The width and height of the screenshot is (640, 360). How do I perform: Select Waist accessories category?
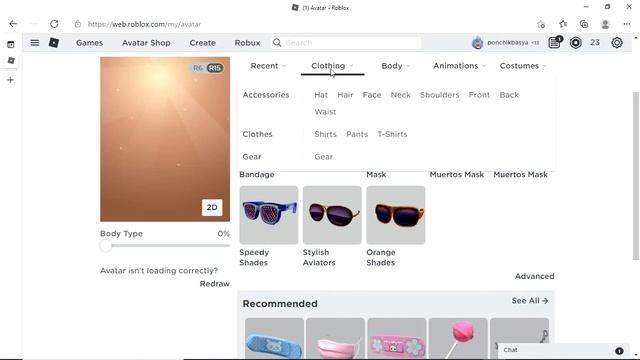325,111
